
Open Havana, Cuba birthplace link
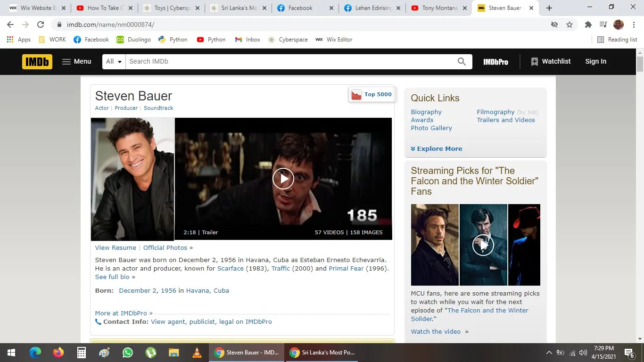point(207,290)
